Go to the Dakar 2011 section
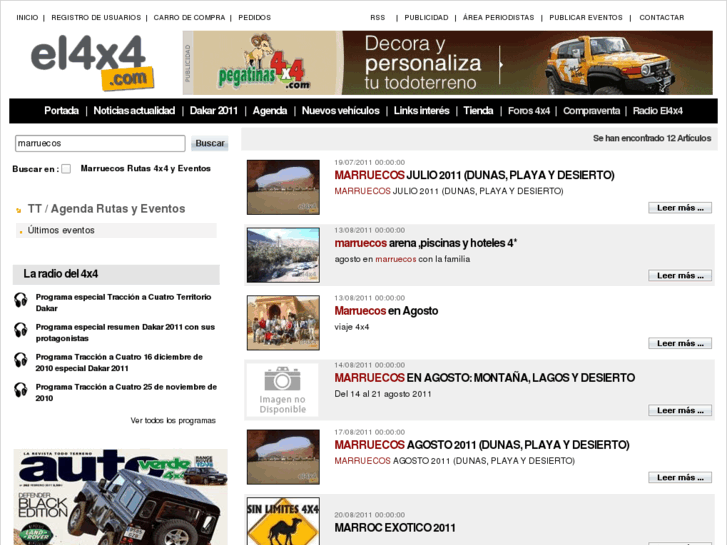Screen dimensions: 727x545 (x=213, y=111)
